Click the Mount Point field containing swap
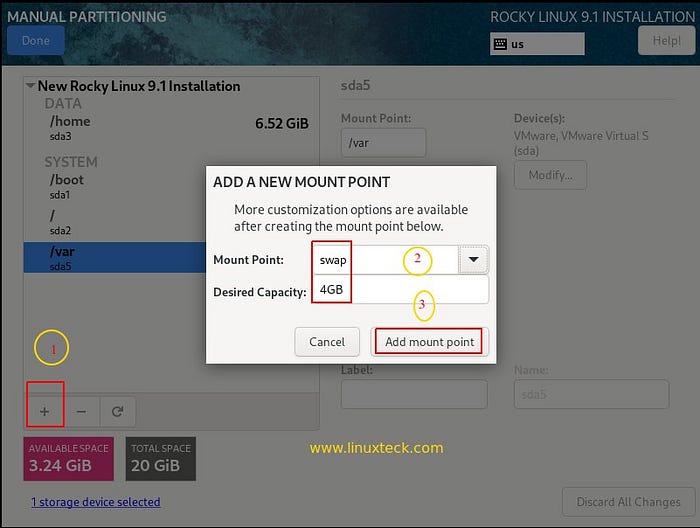The width and height of the screenshot is (700, 528). [386, 260]
